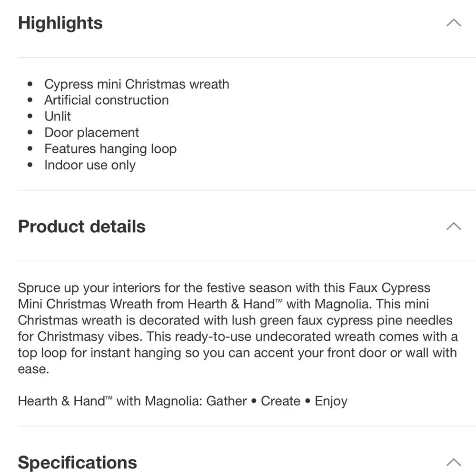476x476 pixels.
Task: Click the 'Unlit' highlight item
Action: (58, 116)
